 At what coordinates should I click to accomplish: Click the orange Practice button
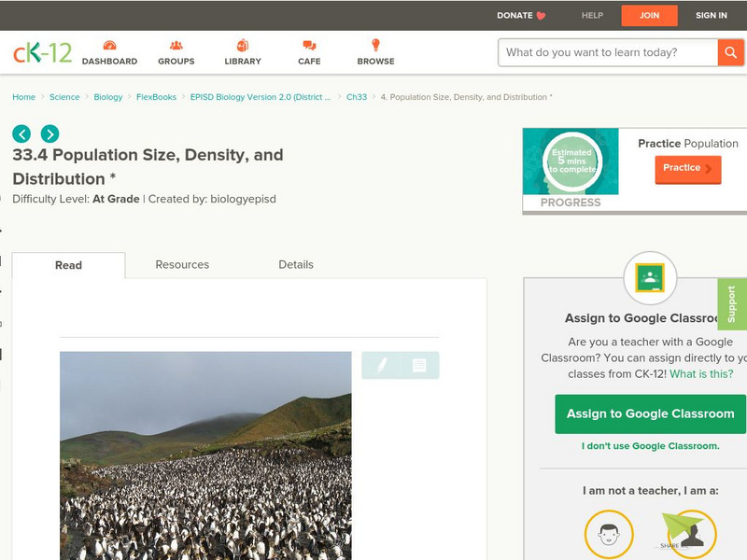click(x=688, y=169)
